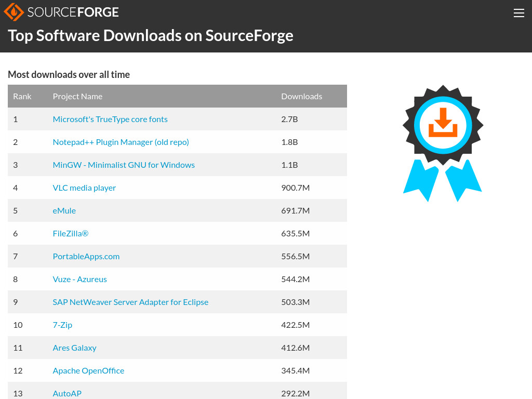Open Microsoft's TrueType core fonts project

coord(110,119)
